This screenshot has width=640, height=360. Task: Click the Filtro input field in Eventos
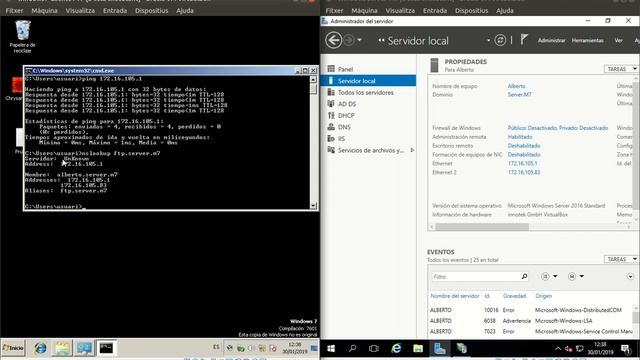tap(476, 276)
